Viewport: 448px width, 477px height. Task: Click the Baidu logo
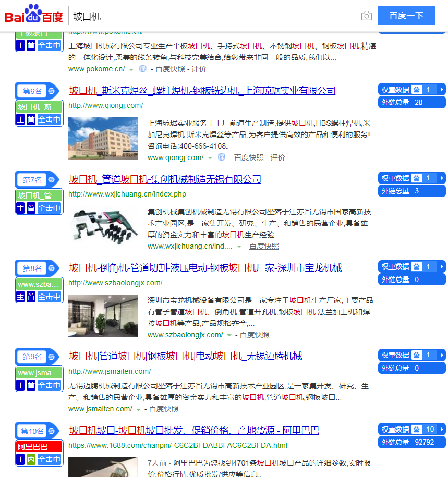point(33,14)
